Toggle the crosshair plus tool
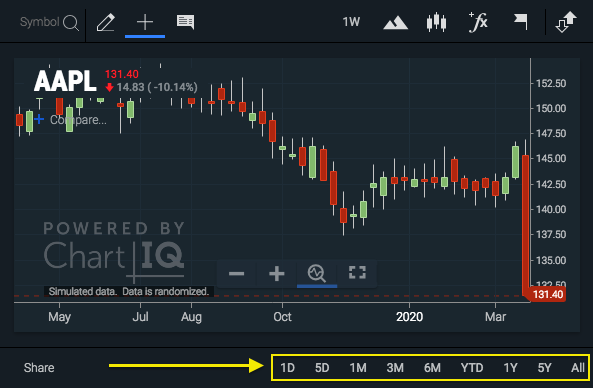Viewport: 593px width, 388px height. 145,22
